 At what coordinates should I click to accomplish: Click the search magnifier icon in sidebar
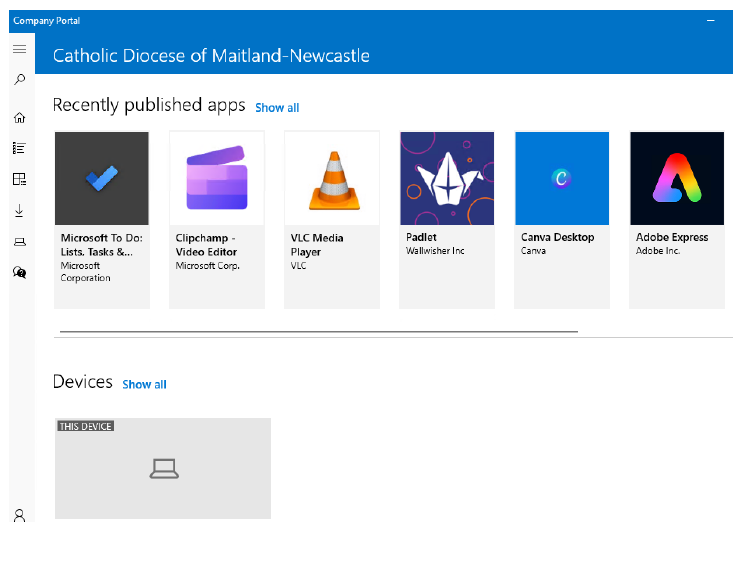coord(19,79)
